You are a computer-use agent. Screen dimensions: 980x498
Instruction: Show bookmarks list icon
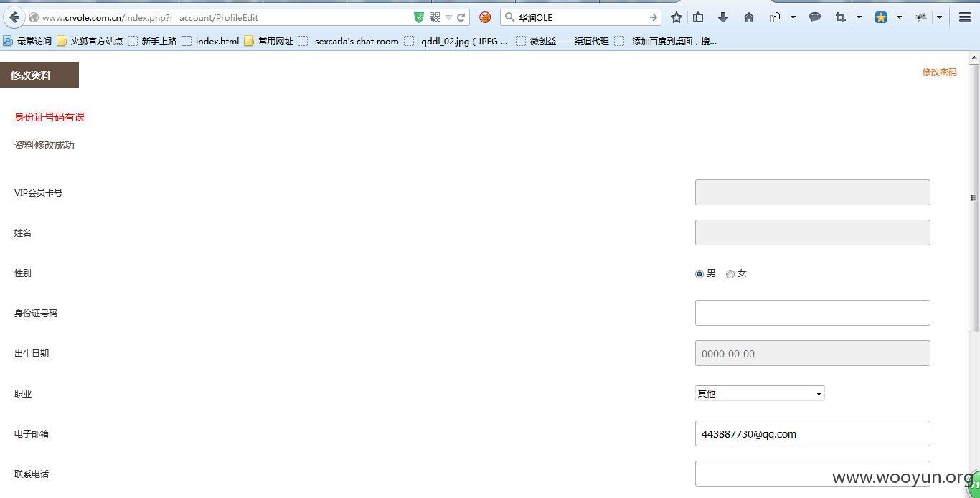698,17
